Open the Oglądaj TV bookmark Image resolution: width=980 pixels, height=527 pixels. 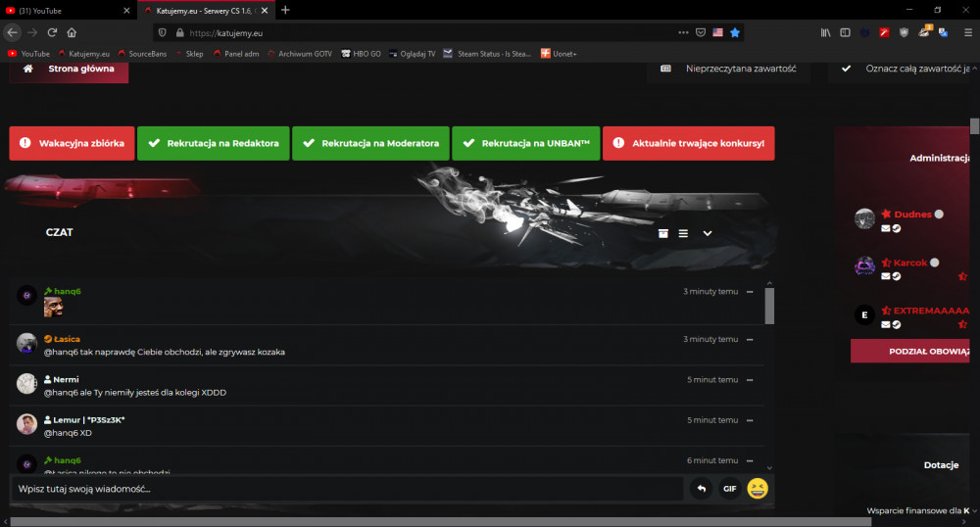click(x=412, y=54)
